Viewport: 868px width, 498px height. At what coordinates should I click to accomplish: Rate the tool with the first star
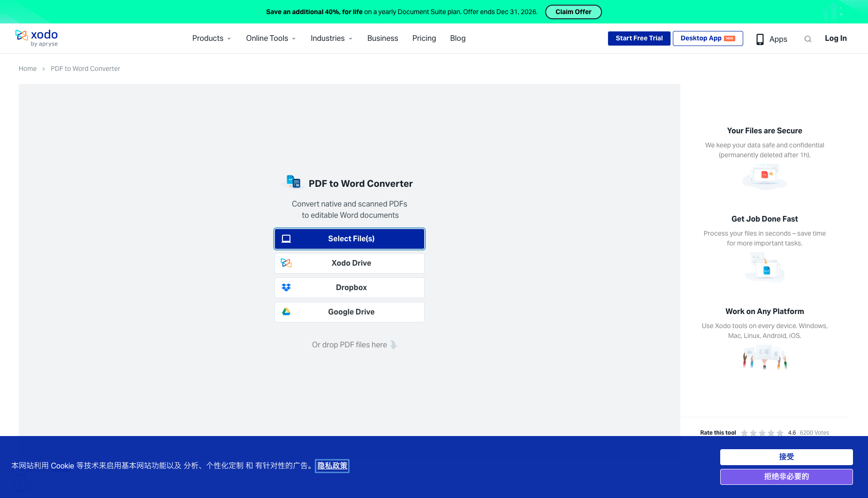click(x=744, y=433)
